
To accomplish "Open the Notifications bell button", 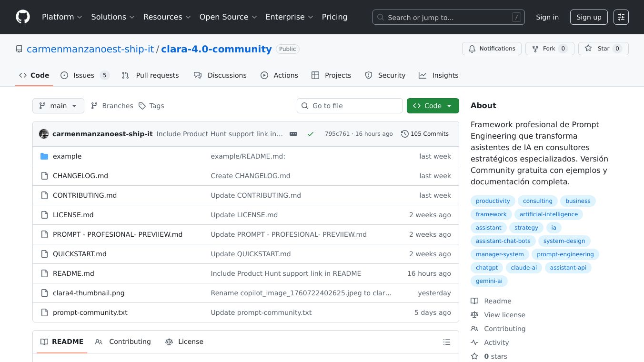I will tap(492, 49).
